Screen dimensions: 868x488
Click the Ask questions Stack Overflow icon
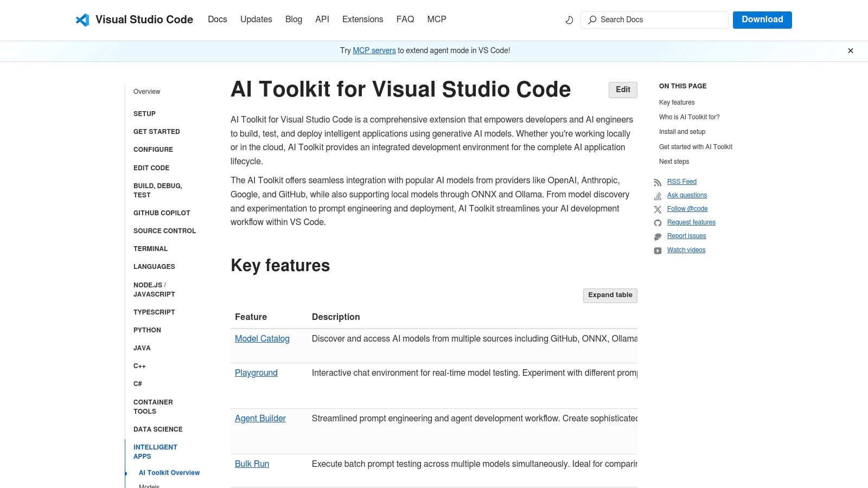click(658, 196)
